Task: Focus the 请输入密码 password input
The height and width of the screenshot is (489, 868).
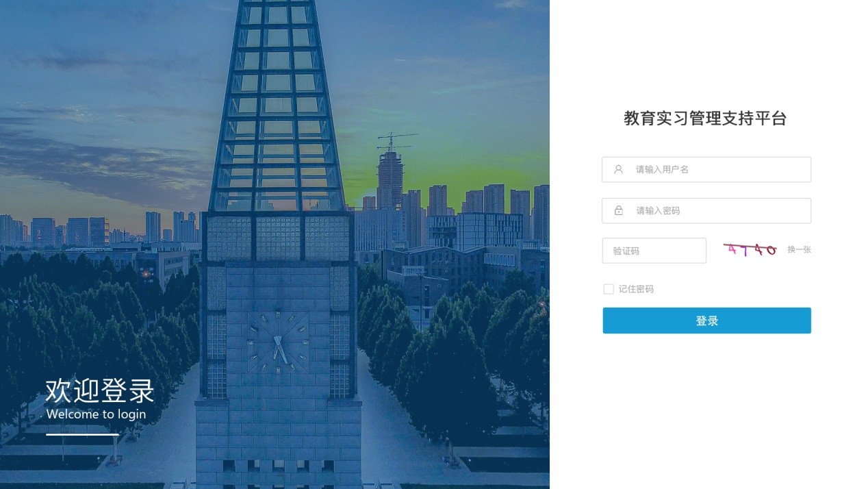Action: pyautogui.click(x=706, y=210)
